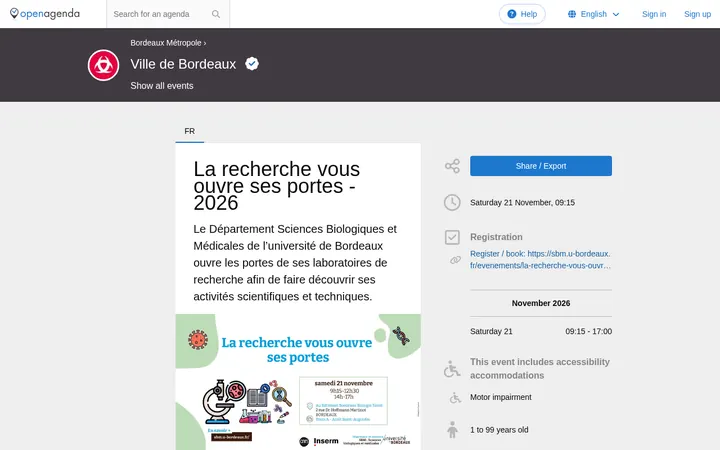Open the Share / Export button
The height and width of the screenshot is (450, 720).
(541, 166)
